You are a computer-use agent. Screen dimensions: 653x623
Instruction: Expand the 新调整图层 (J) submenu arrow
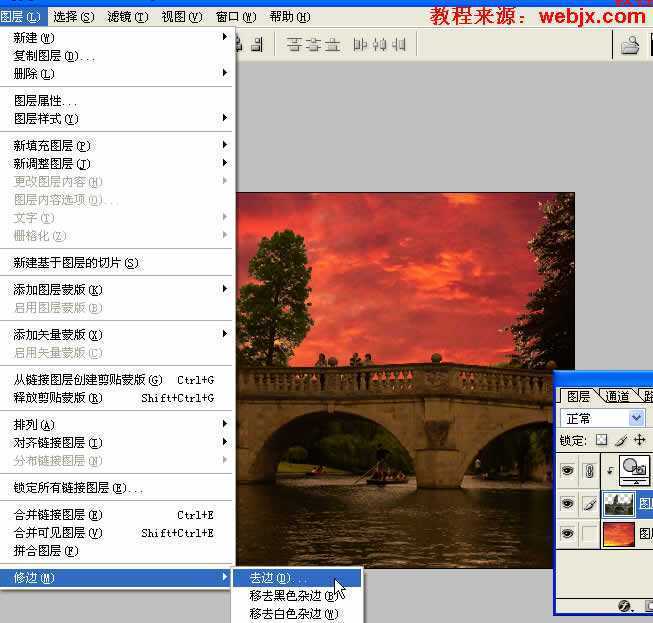(x=224, y=163)
